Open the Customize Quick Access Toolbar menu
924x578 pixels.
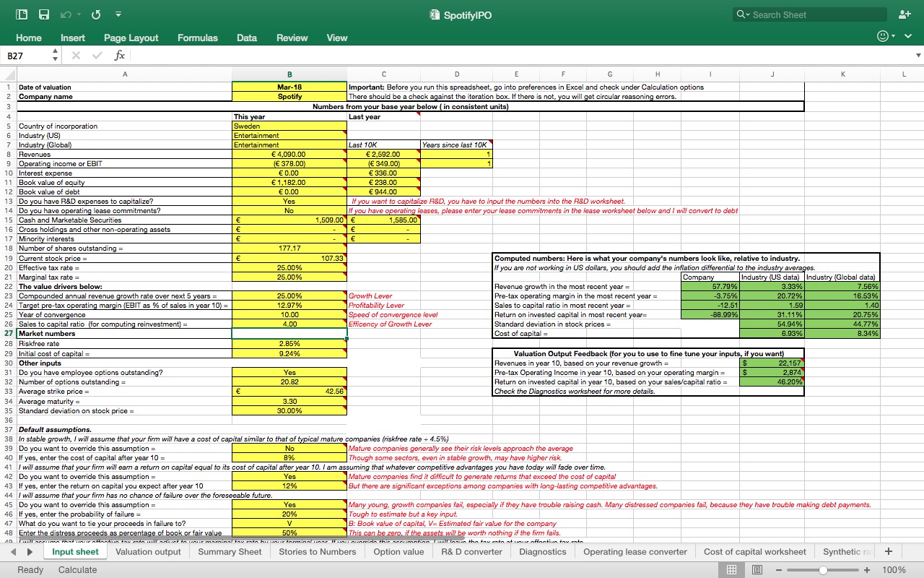pos(118,14)
